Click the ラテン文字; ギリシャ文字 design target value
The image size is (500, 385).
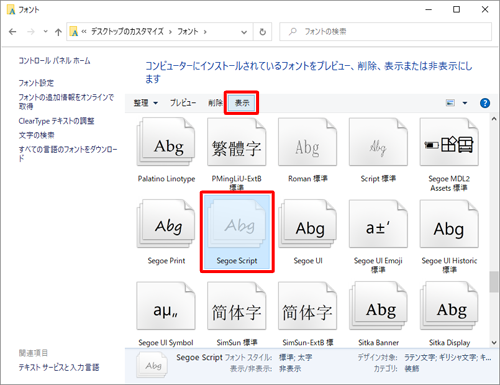(x=447, y=358)
